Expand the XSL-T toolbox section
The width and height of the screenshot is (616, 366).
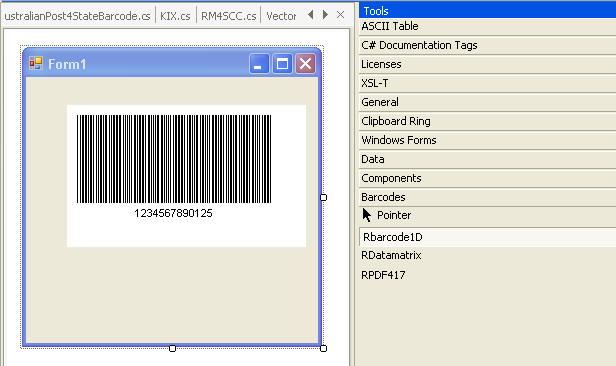coord(487,83)
